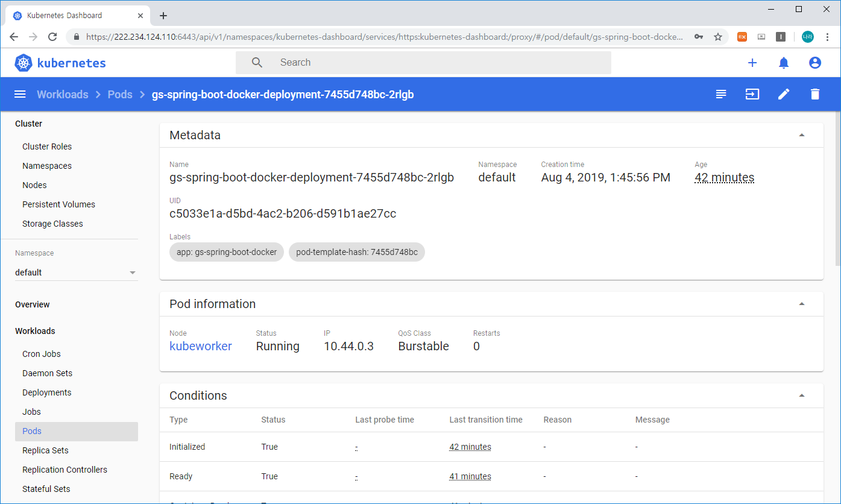This screenshot has height=504, width=841.
Task: Open Daemon Sets in sidebar
Action: coord(47,373)
